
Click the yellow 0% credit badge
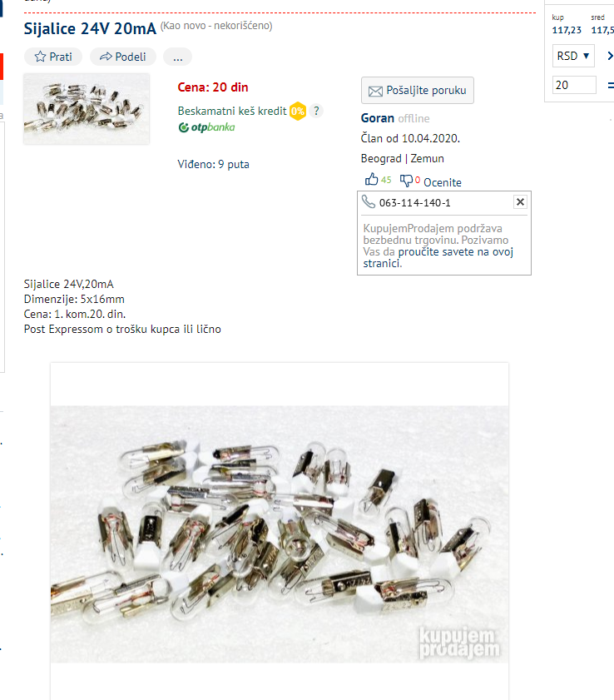click(x=298, y=112)
